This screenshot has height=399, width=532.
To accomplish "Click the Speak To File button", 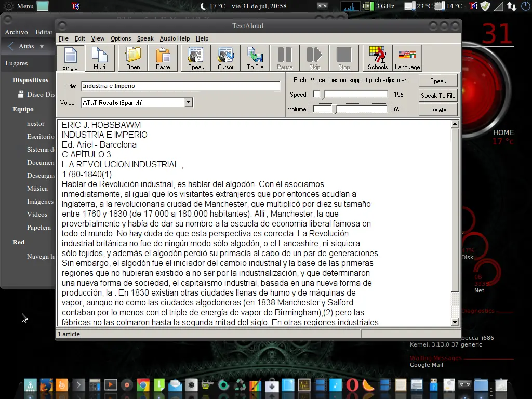I will click(438, 96).
